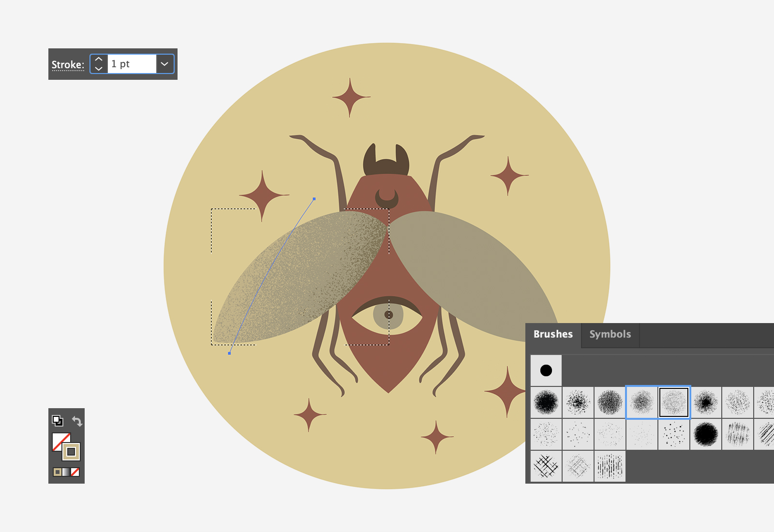Select the solid round basic brush

546,370
